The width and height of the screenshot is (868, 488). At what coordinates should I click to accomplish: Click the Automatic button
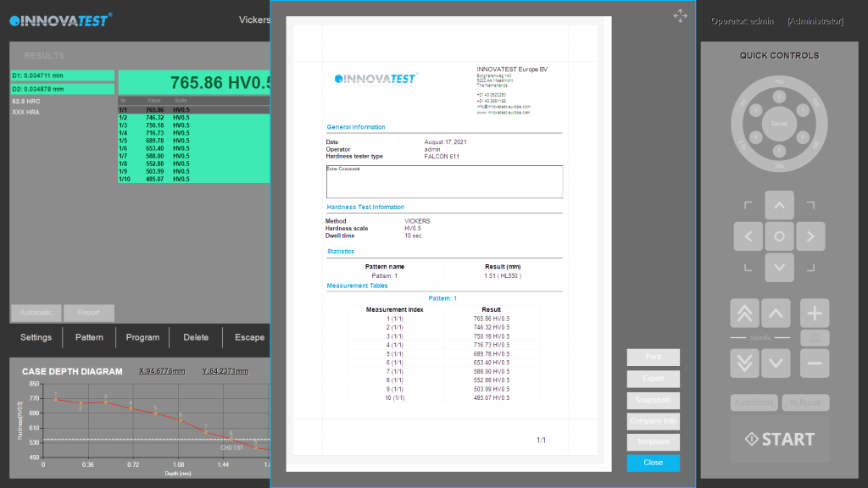pyautogui.click(x=36, y=313)
